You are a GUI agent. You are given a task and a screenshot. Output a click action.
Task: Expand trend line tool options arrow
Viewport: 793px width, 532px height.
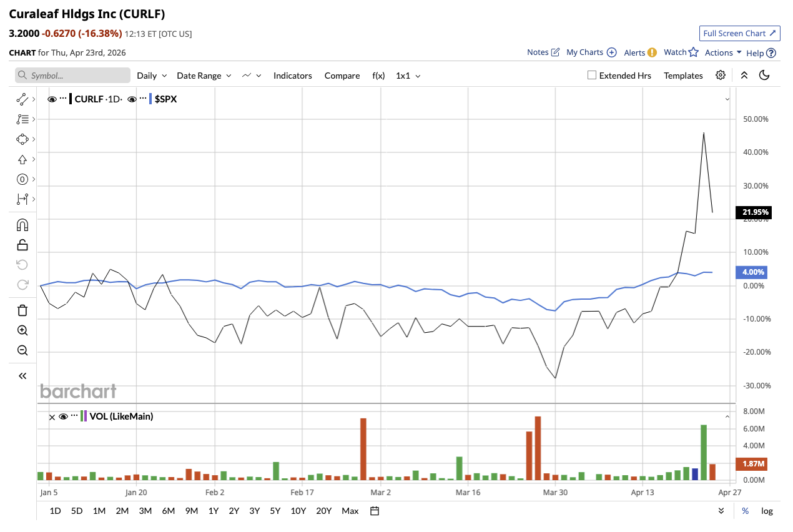[33, 99]
